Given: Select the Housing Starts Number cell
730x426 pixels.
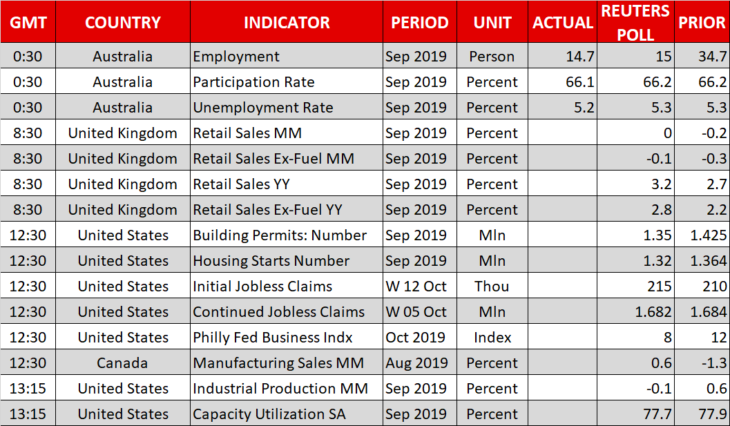Looking at the screenshot, I should pyautogui.click(x=286, y=261).
